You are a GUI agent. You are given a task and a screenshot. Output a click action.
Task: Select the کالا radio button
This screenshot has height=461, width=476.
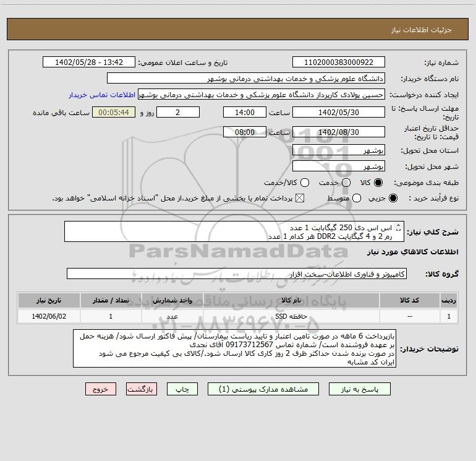click(x=378, y=183)
